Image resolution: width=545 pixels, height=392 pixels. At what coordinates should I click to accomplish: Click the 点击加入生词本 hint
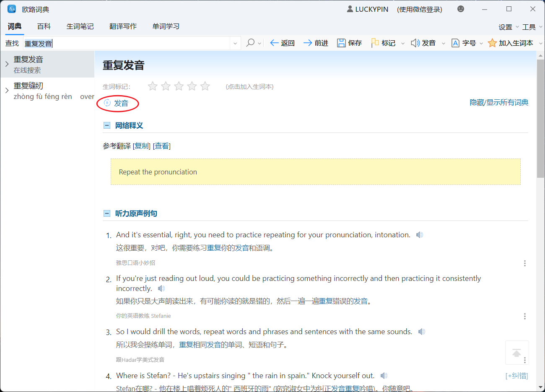click(249, 86)
